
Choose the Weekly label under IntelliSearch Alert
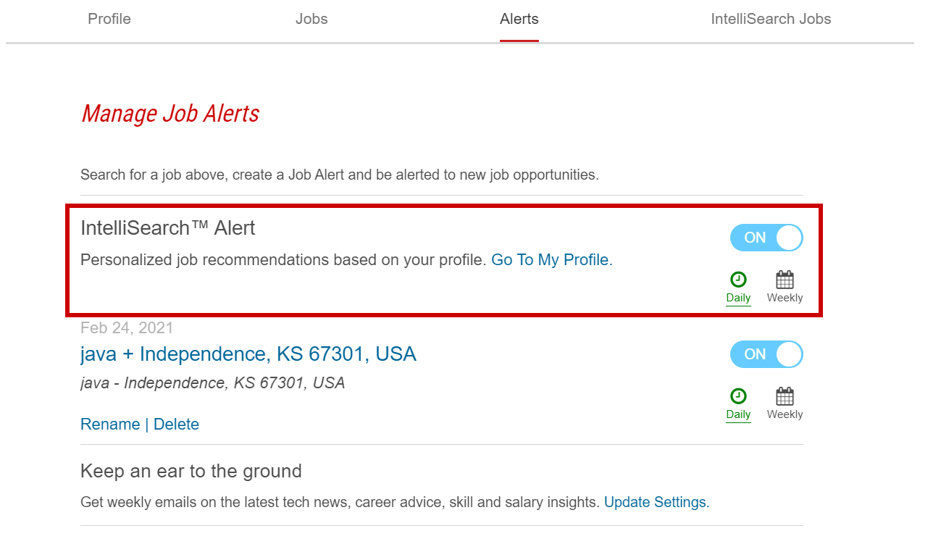[x=785, y=298]
